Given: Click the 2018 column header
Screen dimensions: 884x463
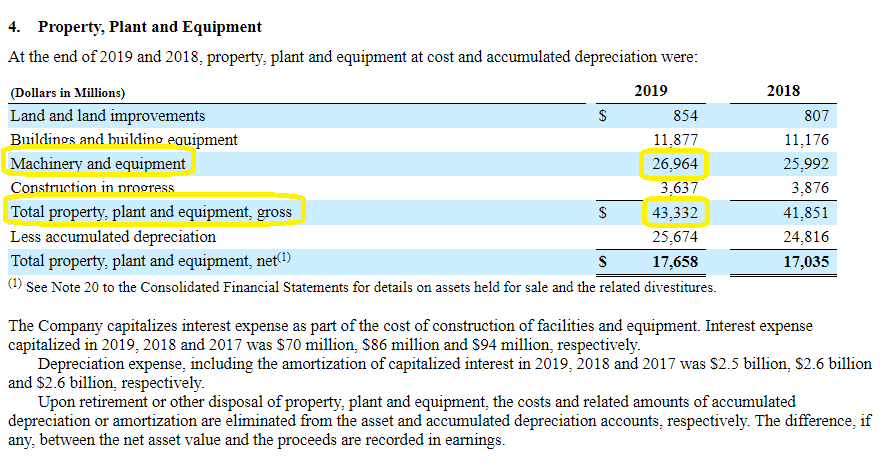Looking at the screenshot, I should pyautogui.click(x=783, y=91).
